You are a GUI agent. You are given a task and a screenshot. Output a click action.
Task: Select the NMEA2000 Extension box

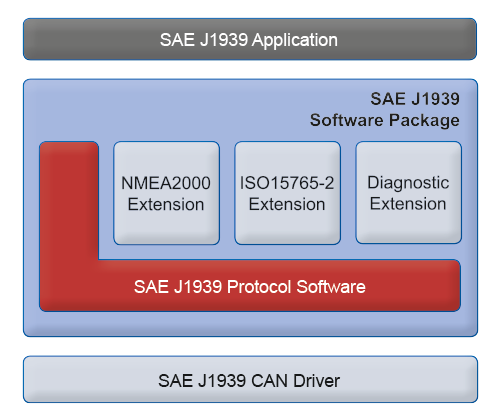[166, 193]
